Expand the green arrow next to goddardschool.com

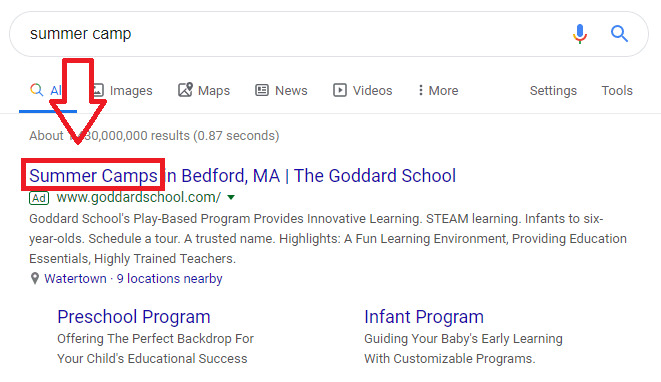coord(231,197)
